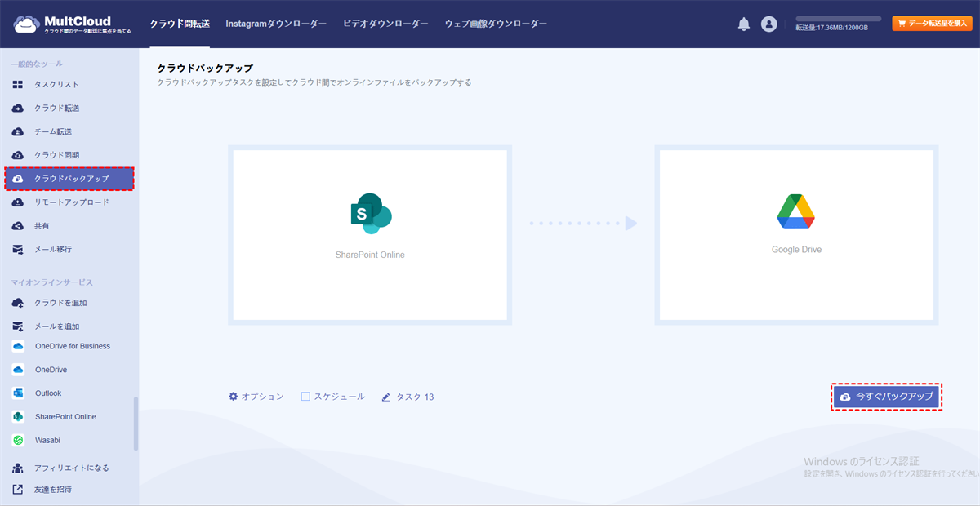Select 共有 menu item
This screenshot has height=506, width=980.
point(42,226)
